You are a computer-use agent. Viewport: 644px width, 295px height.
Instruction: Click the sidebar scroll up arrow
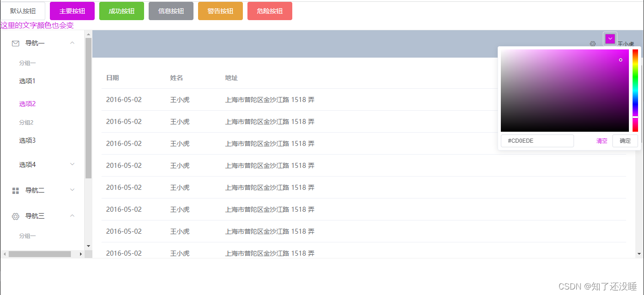[88, 34]
